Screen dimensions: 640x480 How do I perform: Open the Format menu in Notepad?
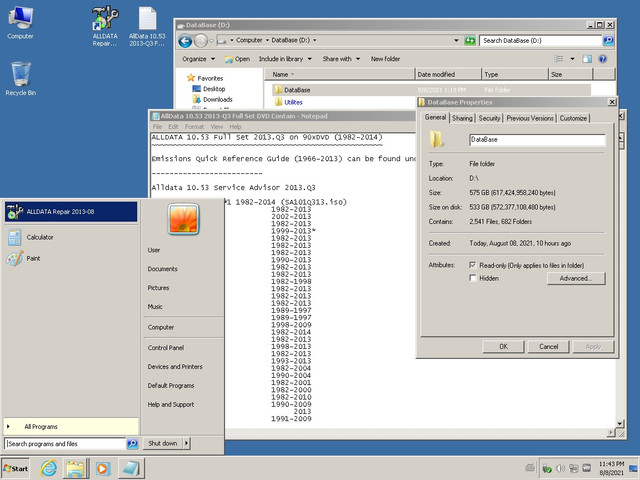(x=194, y=127)
